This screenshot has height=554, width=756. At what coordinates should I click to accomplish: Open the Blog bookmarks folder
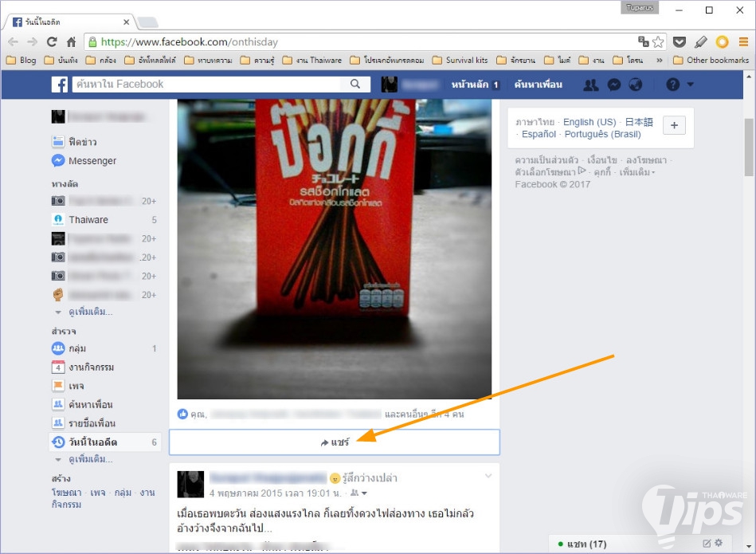pyautogui.click(x=22, y=61)
